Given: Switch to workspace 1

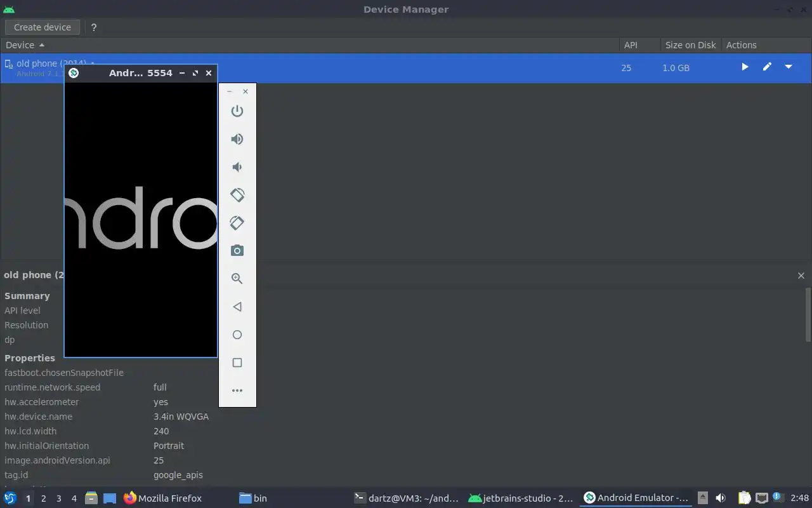Looking at the screenshot, I should click(28, 498).
